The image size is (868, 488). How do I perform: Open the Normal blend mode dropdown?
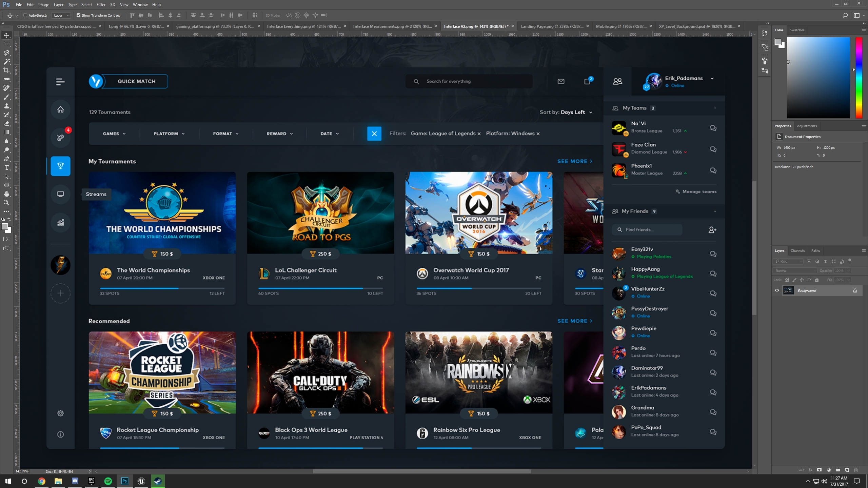[795, 270]
